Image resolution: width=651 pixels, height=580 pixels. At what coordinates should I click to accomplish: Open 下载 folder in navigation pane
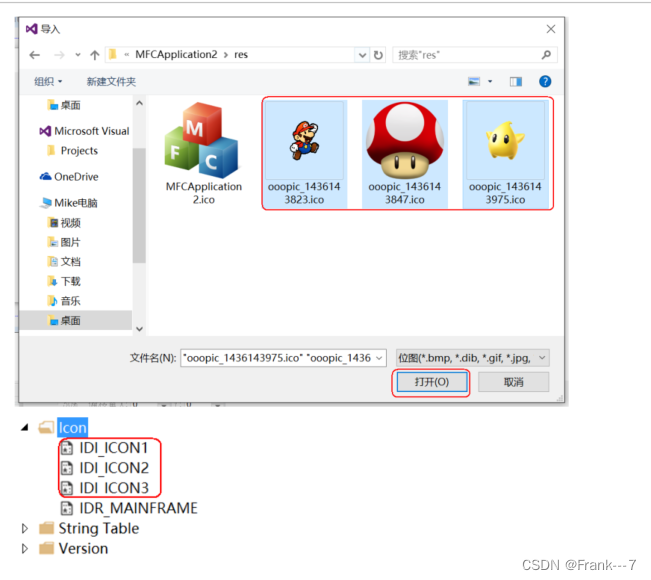point(64,281)
